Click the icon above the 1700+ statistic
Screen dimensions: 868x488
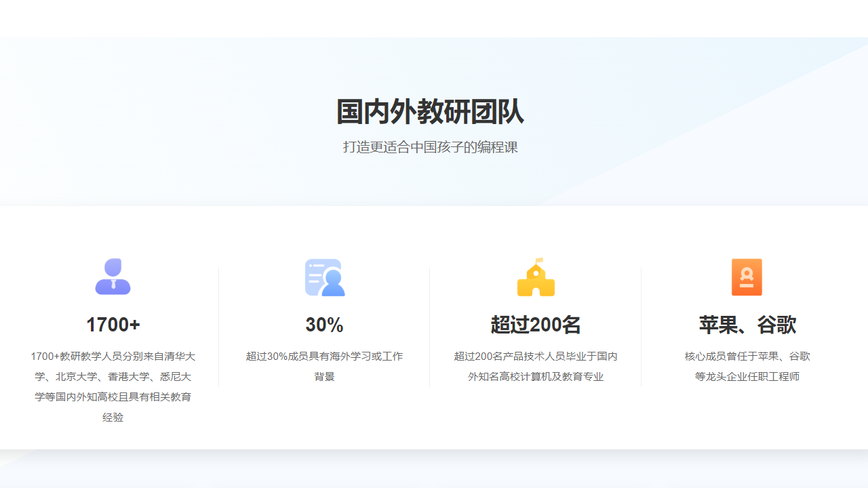click(113, 277)
